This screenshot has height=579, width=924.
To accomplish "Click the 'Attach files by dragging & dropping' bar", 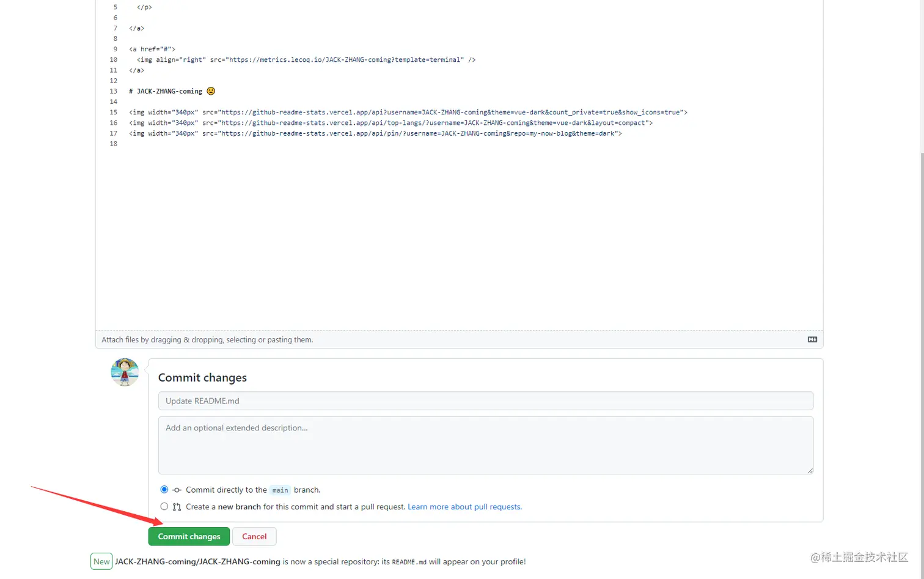I will (459, 339).
